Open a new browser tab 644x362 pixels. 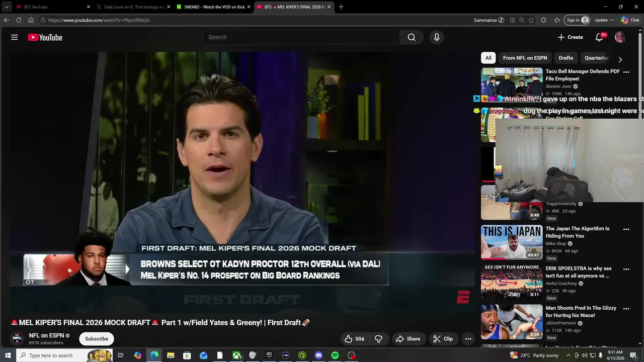click(x=341, y=7)
